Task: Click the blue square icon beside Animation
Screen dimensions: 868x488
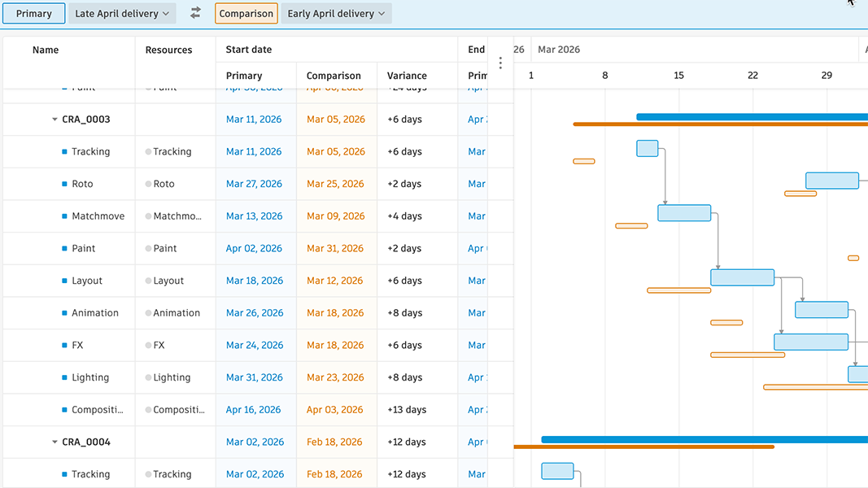Action: point(65,313)
